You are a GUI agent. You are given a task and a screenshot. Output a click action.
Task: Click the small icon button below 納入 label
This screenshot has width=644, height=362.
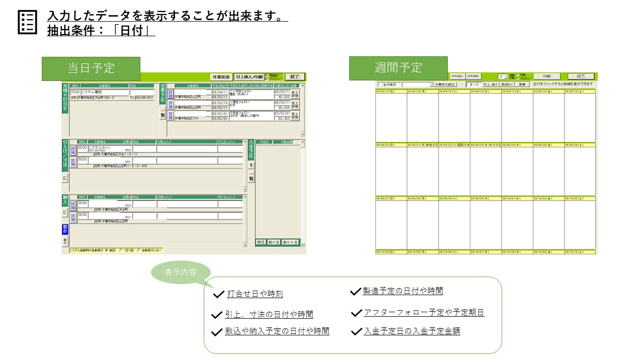[65, 212]
